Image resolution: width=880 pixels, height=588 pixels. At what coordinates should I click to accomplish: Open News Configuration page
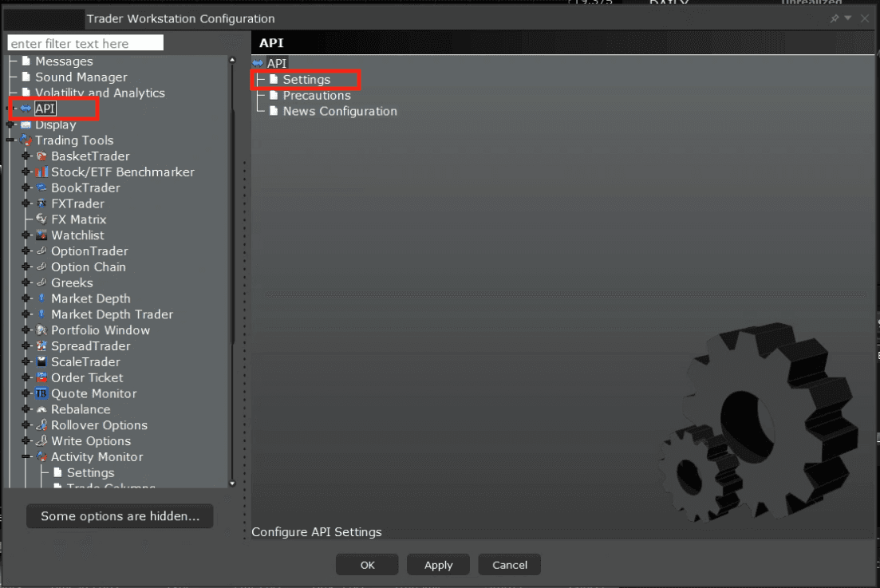[x=340, y=111]
